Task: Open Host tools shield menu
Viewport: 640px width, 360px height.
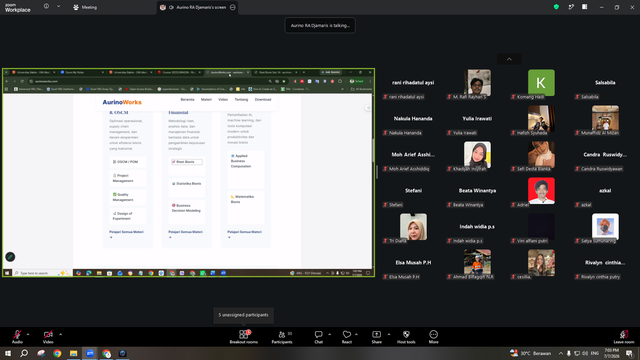Action: coord(406,337)
